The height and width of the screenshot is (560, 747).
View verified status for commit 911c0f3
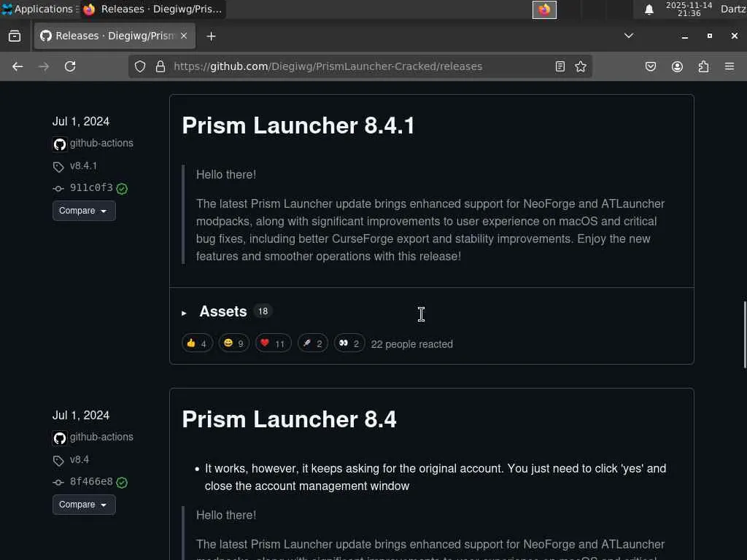(122, 189)
